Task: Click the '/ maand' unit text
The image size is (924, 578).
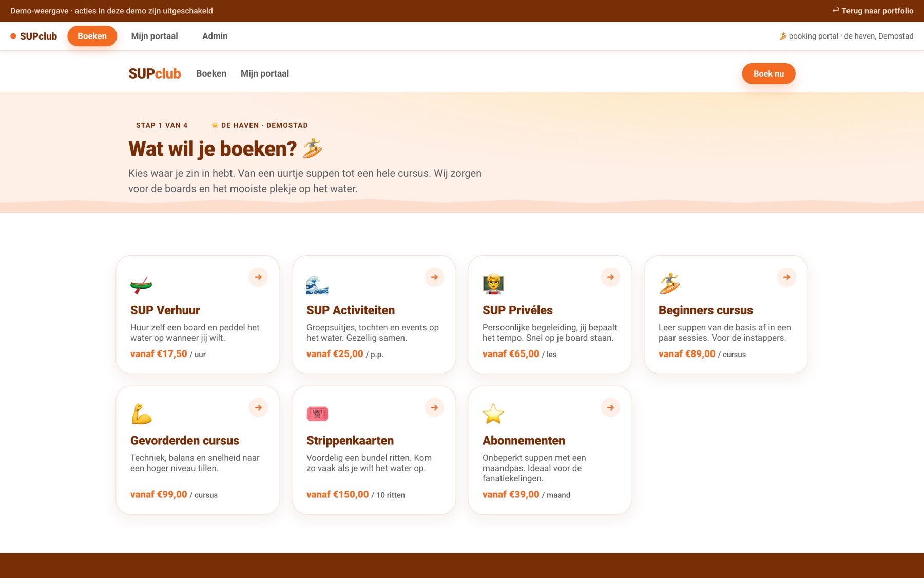Action: tap(556, 495)
